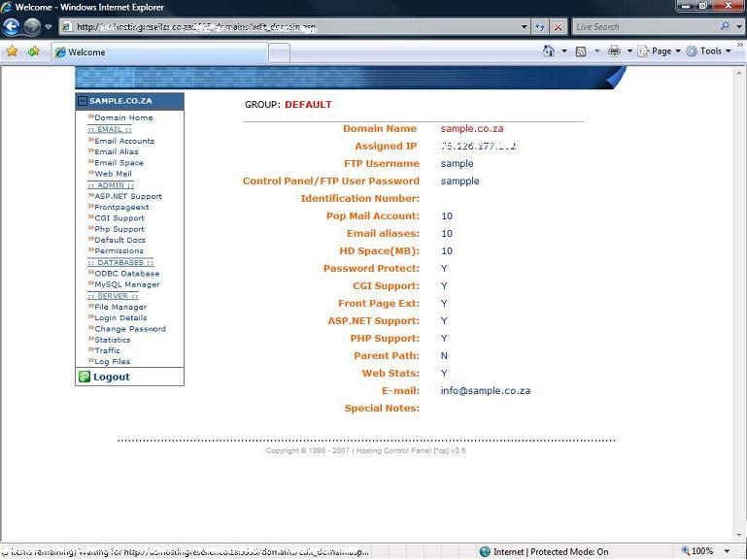Image resolution: width=747 pixels, height=560 pixels.
Task: Expand the address bar history dropdown
Action: [525, 27]
